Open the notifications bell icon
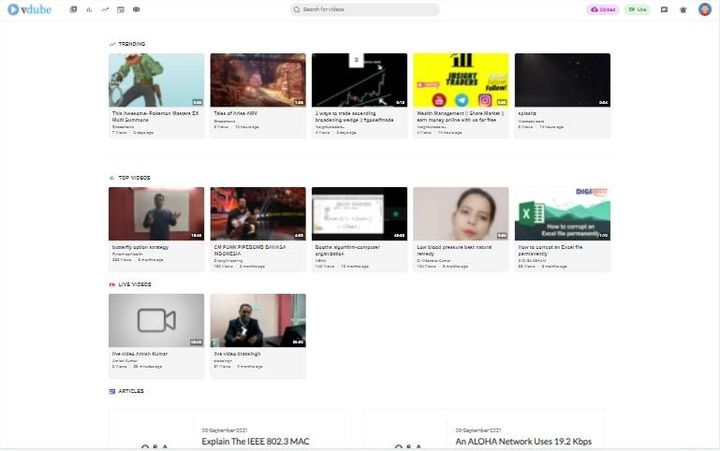Image resolution: width=720 pixels, height=451 pixels. pyautogui.click(x=683, y=10)
